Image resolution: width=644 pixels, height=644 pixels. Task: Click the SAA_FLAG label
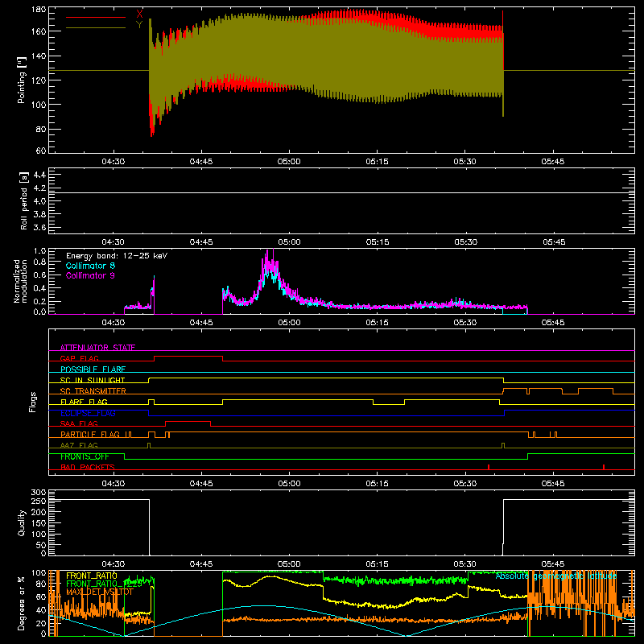coord(79,423)
